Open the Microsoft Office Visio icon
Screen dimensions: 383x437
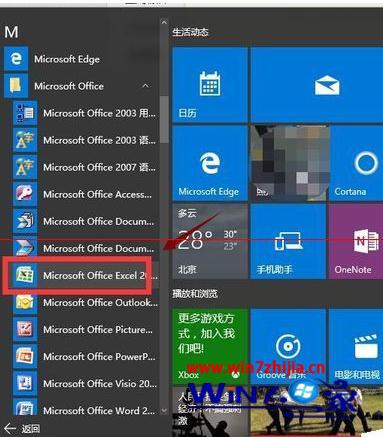pyautogui.click(x=25, y=383)
